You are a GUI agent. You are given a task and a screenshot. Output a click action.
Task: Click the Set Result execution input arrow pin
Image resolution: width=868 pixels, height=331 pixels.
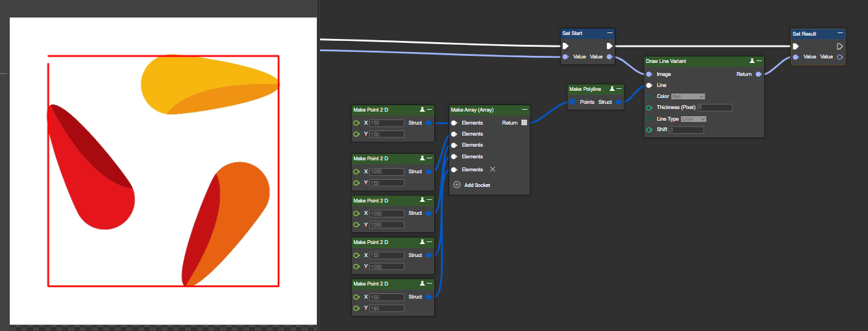(797, 46)
